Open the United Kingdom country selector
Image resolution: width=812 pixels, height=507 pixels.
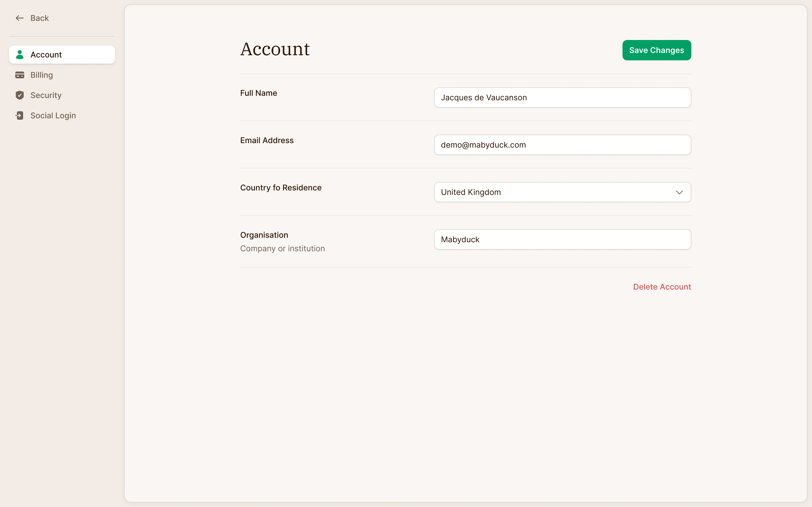(563, 192)
